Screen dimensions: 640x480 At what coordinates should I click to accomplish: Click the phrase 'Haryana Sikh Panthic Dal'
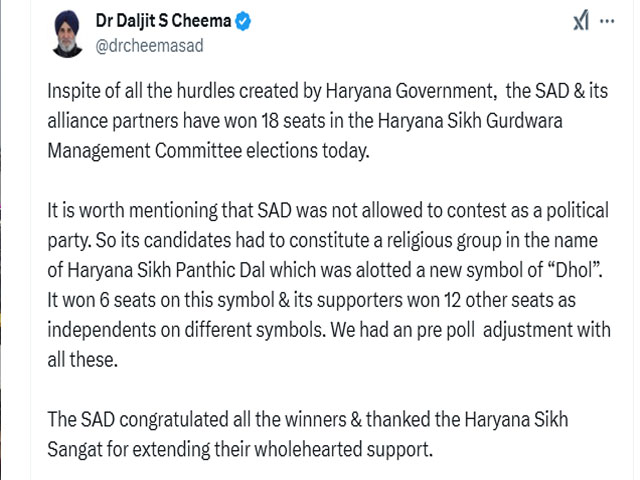(x=166, y=270)
